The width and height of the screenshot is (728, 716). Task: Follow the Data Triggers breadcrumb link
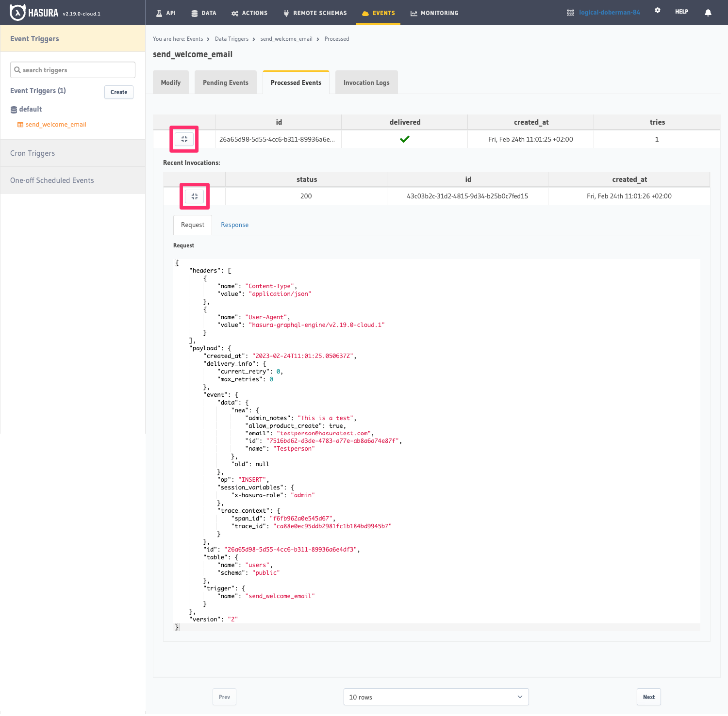click(x=232, y=39)
